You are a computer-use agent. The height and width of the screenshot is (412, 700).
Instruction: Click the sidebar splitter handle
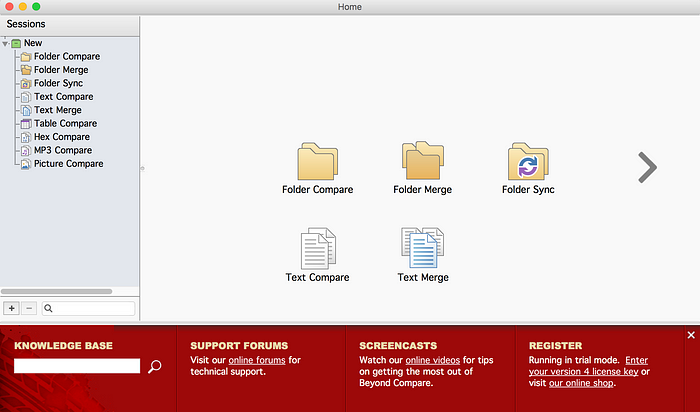point(142,168)
